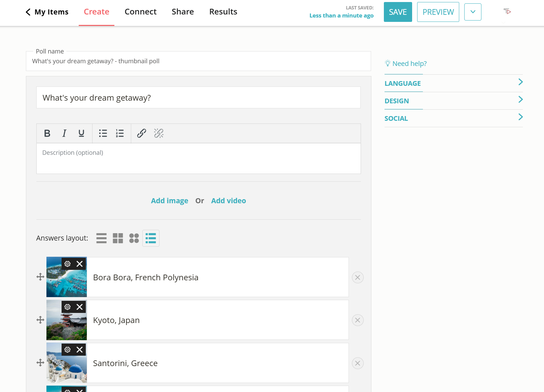Insert a hyperlink in description
This screenshot has width=544, height=392.
pos(142,133)
